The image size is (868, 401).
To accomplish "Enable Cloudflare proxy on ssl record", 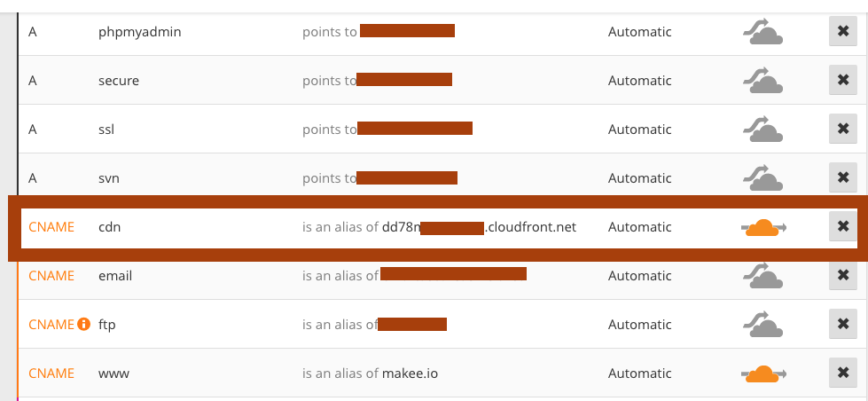I will point(762,129).
